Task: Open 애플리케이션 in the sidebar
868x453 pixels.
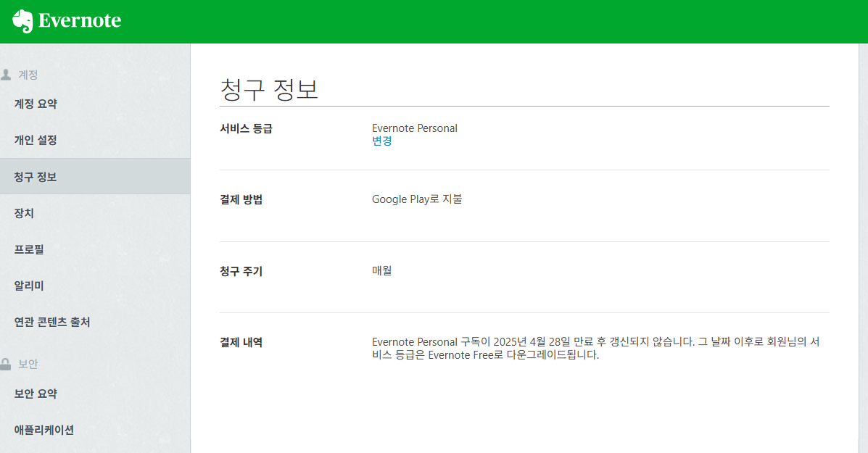Action: point(44,430)
